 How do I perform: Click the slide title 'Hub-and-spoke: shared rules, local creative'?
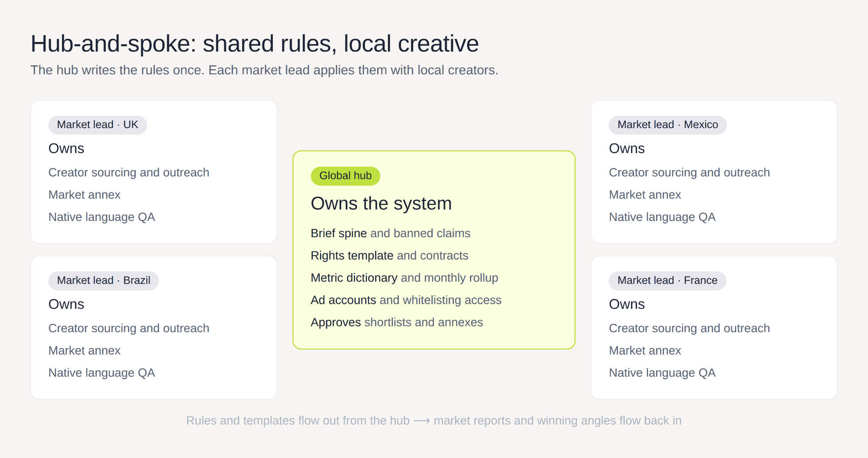point(255,44)
